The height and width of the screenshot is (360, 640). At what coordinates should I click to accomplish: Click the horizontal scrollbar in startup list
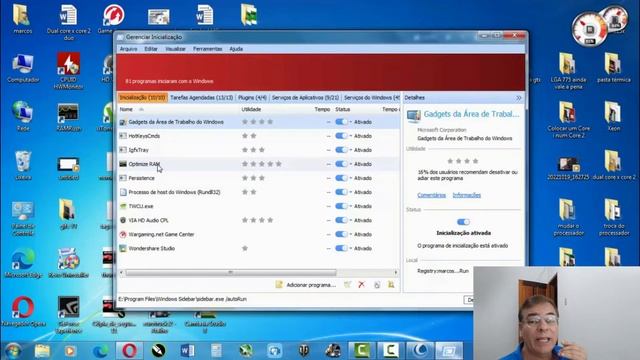[231, 272]
